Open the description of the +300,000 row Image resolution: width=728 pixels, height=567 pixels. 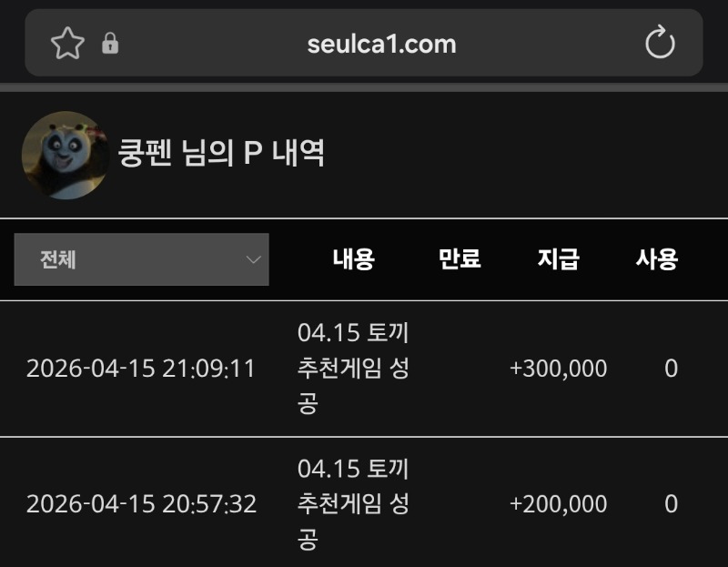coord(353,369)
